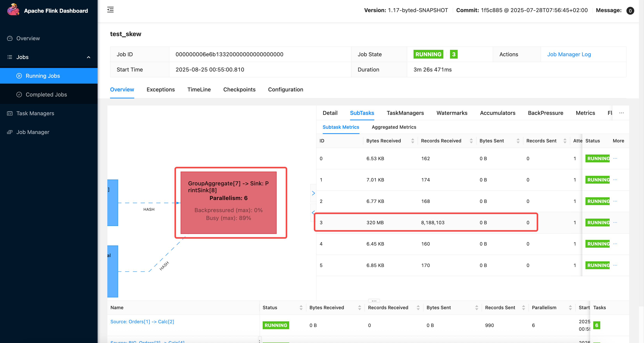Sort subtasks by Bytes Received

(413, 141)
